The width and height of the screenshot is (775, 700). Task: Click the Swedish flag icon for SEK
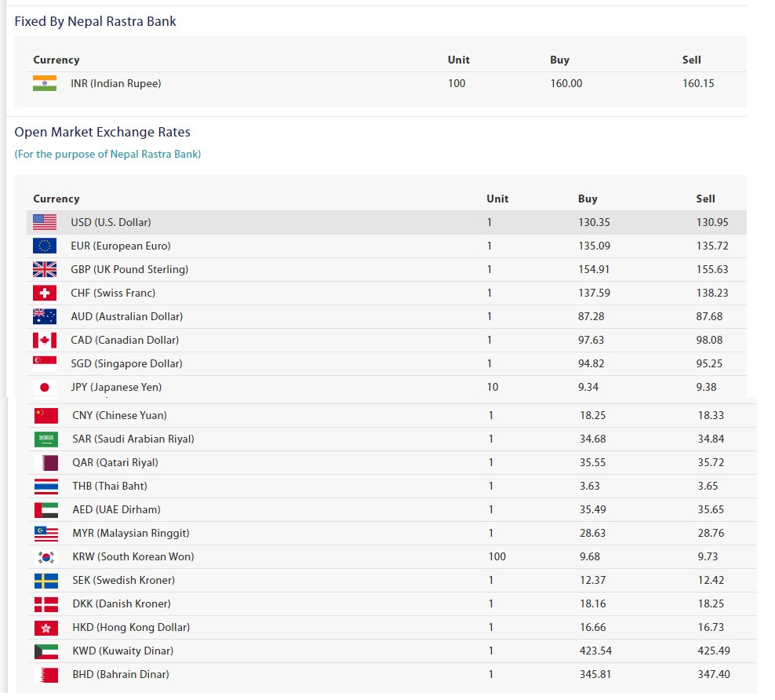coord(46,581)
